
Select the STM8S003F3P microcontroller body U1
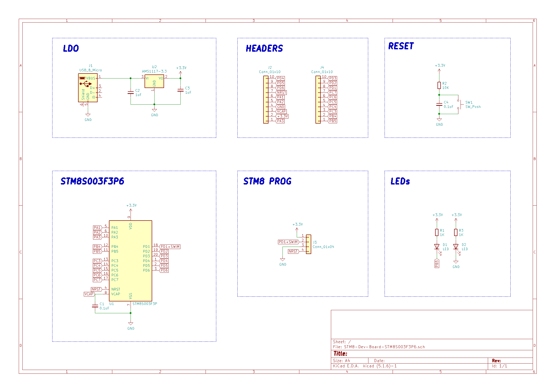click(131, 261)
